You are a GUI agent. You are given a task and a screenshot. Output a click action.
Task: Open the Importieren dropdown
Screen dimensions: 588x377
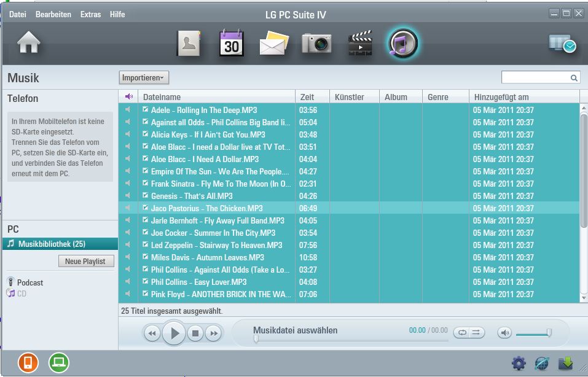144,77
